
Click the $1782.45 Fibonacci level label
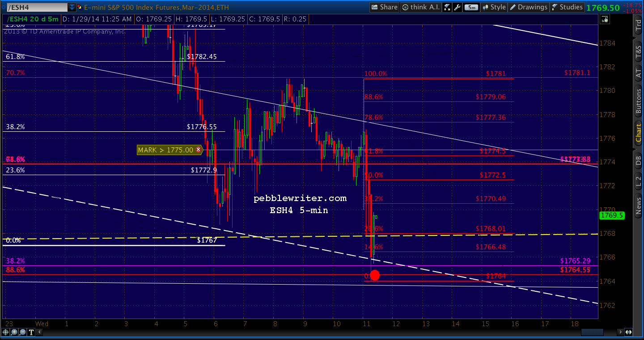click(202, 57)
